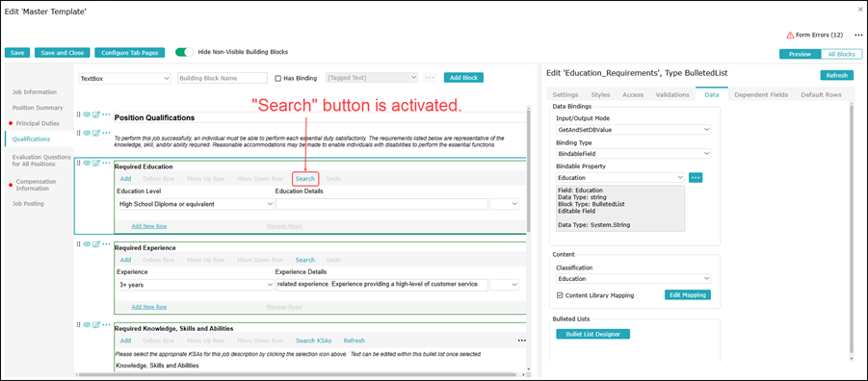868x381 pixels.
Task: Open the Experience 3+ years dropdown
Action: 196,285
